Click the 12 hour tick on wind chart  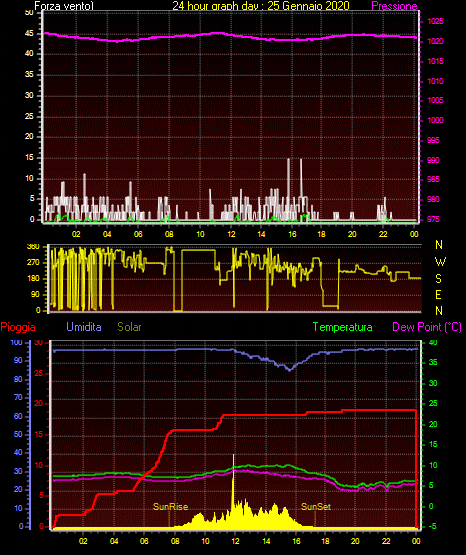click(231, 234)
